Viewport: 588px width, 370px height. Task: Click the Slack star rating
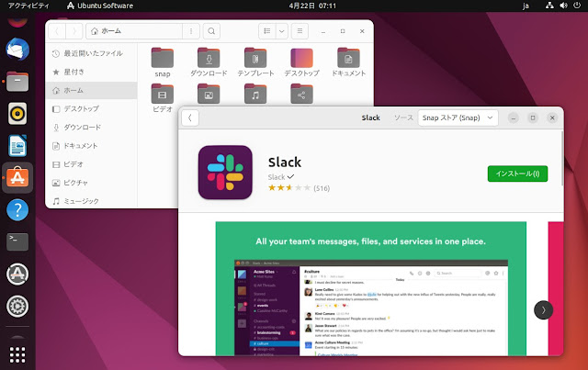tap(289, 188)
